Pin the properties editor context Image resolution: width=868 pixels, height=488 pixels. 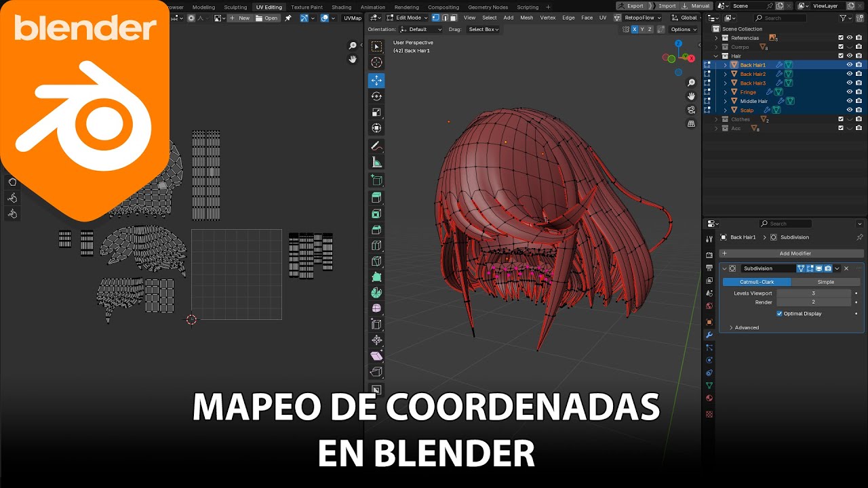click(x=860, y=237)
